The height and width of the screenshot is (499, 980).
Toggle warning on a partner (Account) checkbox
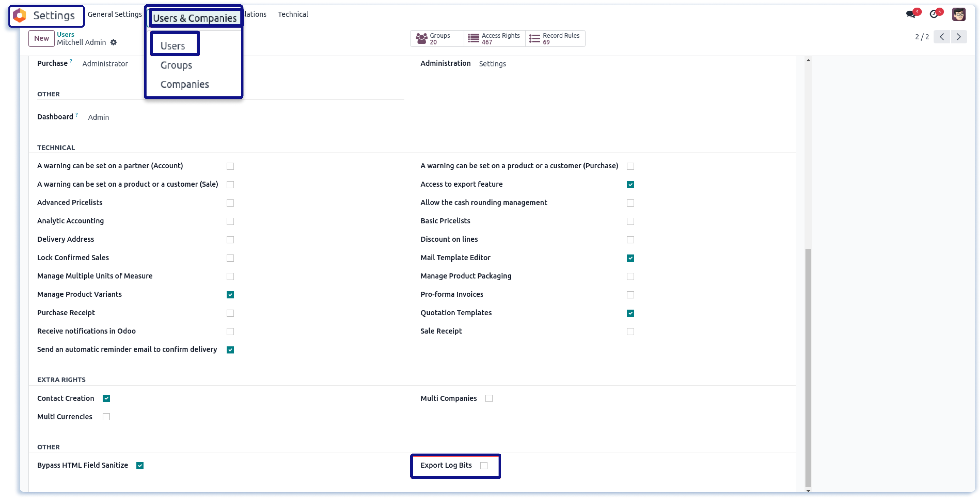(x=230, y=166)
